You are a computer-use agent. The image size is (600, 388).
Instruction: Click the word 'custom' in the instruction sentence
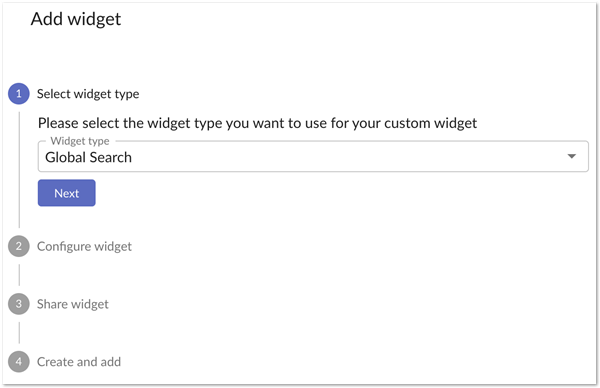coord(407,123)
